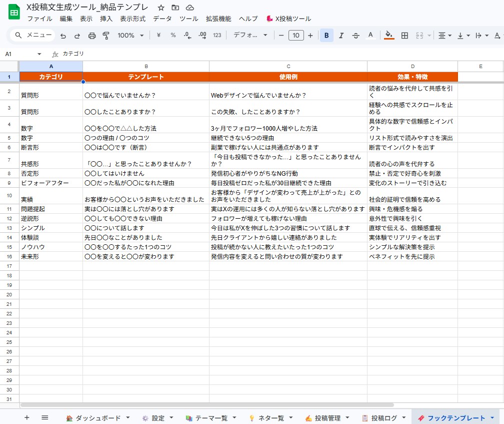Select cell ベネフィットを先に提示
Viewport: 504px width, 424px height.
tap(412, 256)
